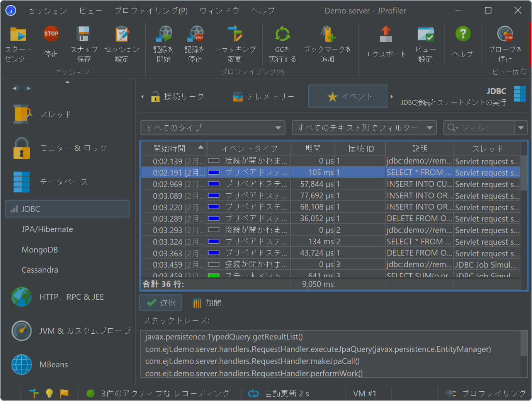The height and width of the screenshot is (401, 532).
Task: Sort by イベントタイプ column header
Action: (x=249, y=148)
